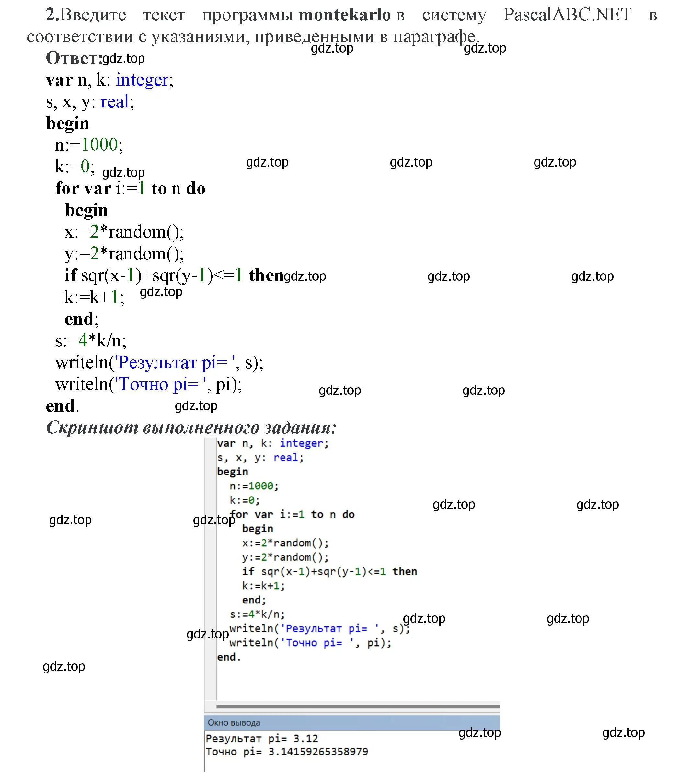This screenshot has width=679, height=784.
Task: Click 'x:=2*random();' in the editor screenshot
Action: [x=285, y=543]
